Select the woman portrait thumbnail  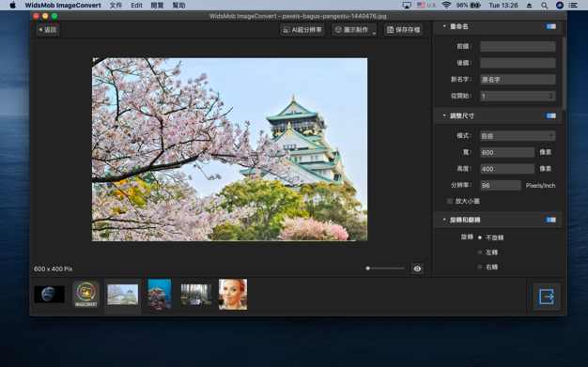click(233, 295)
